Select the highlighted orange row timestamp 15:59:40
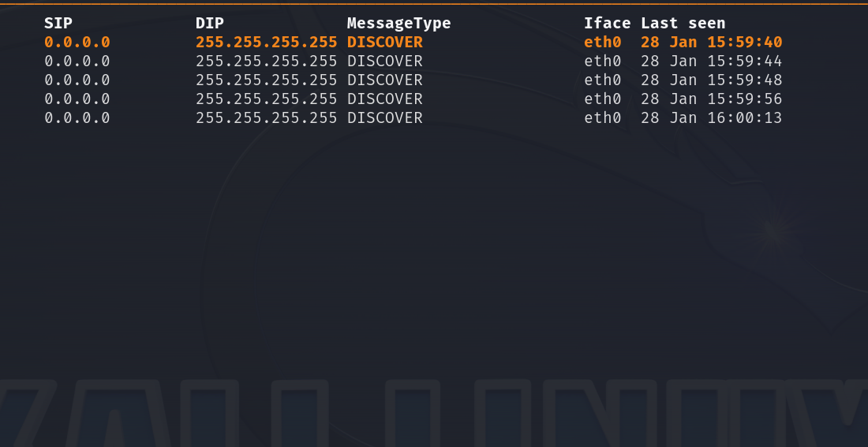 pos(711,43)
